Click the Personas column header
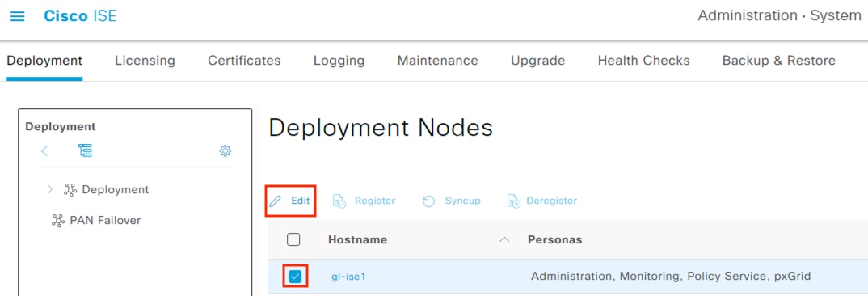This screenshot has height=296, width=868. click(x=554, y=239)
